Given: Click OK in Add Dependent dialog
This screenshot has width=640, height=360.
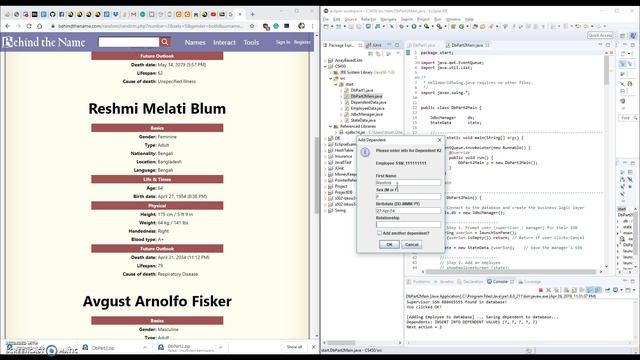Looking at the screenshot, I should (389, 244).
